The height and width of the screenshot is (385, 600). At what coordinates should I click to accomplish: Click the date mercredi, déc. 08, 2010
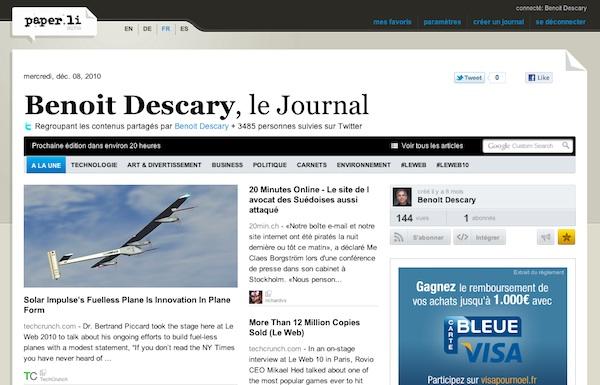click(62, 76)
